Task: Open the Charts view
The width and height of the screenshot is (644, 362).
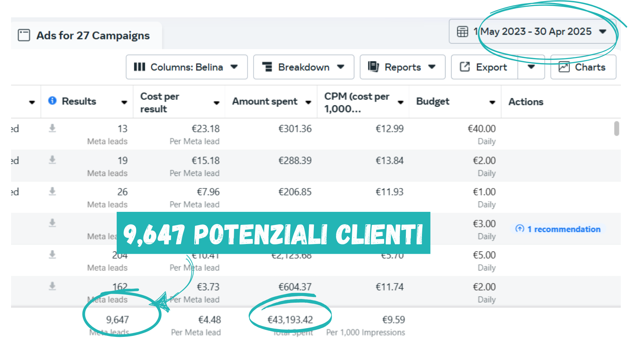Action: [x=583, y=67]
